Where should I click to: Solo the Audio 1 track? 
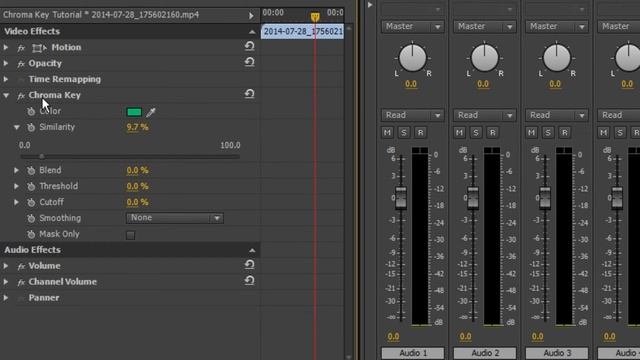pos(404,132)
